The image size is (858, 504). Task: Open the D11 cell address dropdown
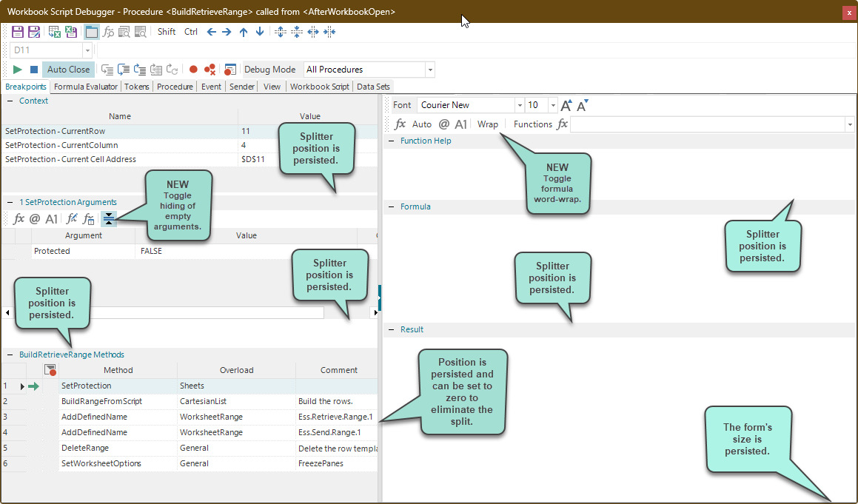pyautogui.click(x=87, y=50)
